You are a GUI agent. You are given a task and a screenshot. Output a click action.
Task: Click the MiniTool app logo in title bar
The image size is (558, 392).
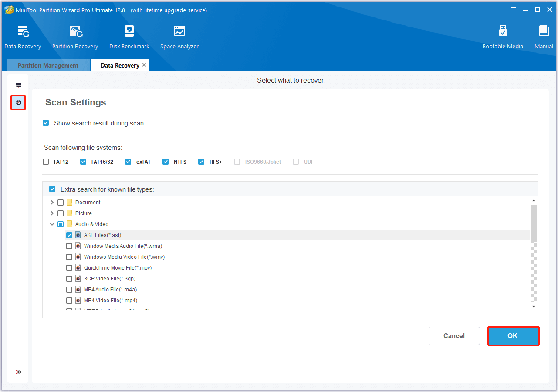(x=9, y=10)
